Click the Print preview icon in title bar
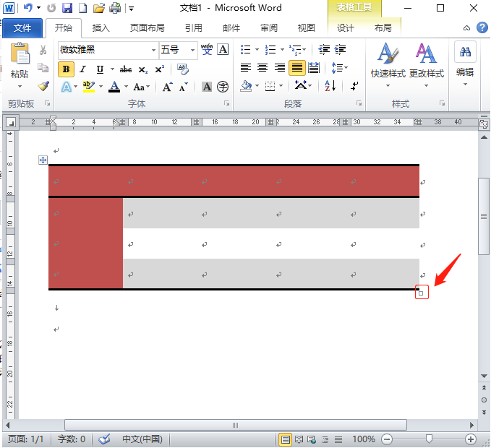Image resolution: width=491 pixels, height=448 pixels. [x=115, y=8]
